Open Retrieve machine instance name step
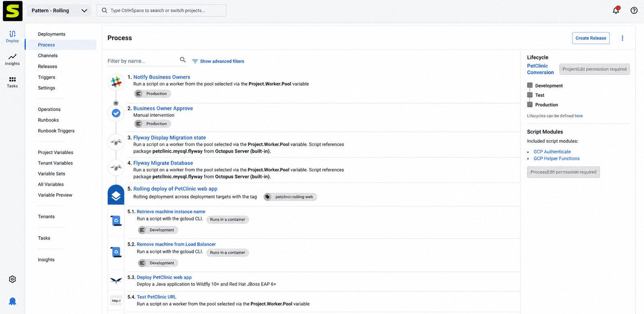The width and height of the screenshot is (644, 314). point(171,212)
